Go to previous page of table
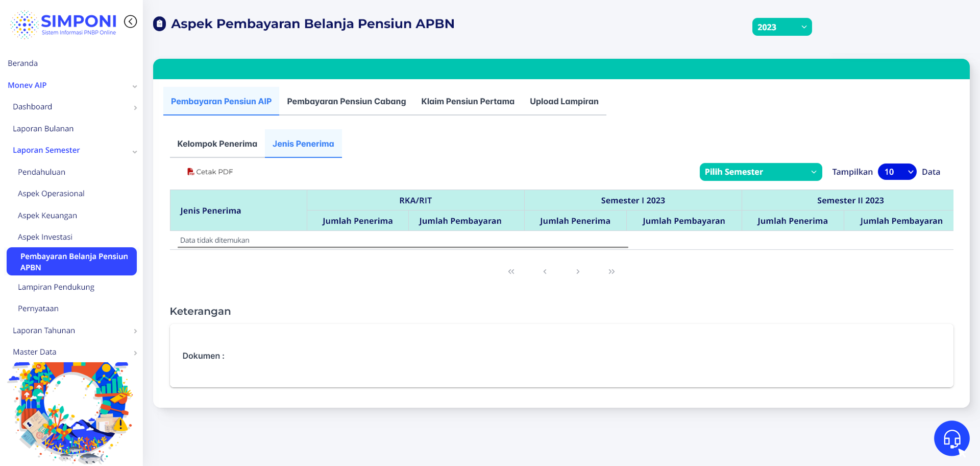This screenshot has width=980, height=466. point(545,271)
